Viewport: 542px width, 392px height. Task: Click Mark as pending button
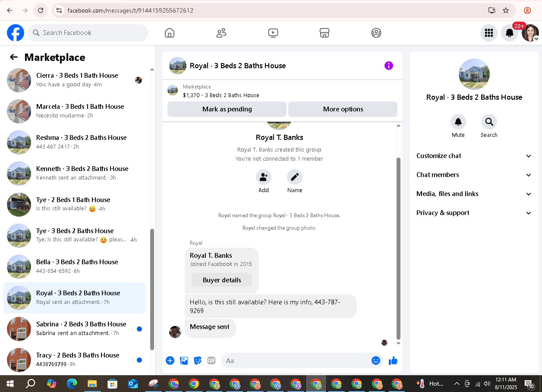(227, 109)
